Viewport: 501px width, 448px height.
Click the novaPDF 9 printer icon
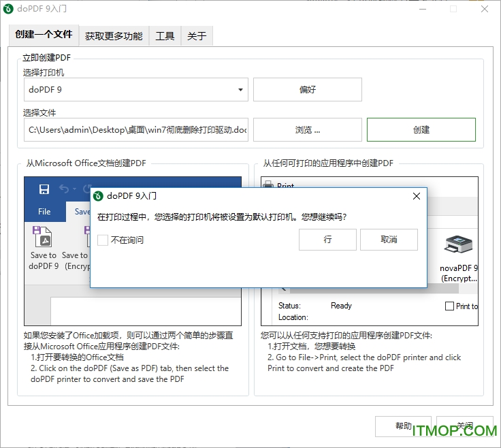(x=458, y=245)
